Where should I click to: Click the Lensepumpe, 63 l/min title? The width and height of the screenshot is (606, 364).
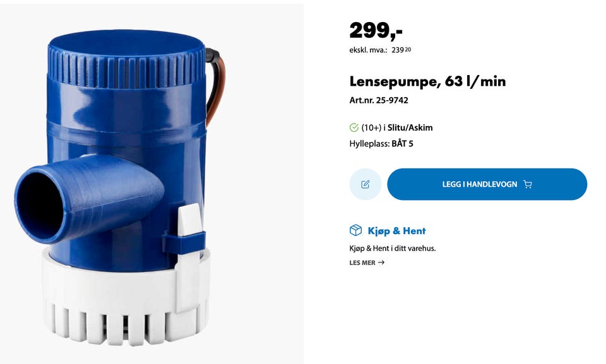coord(427,81)
